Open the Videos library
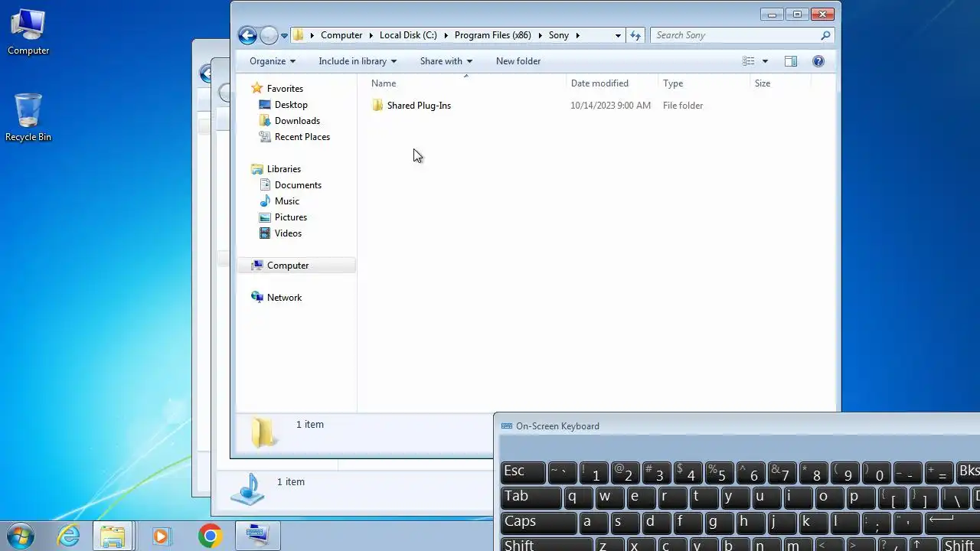Screen dimensions: 980x551 pos(288,233)
